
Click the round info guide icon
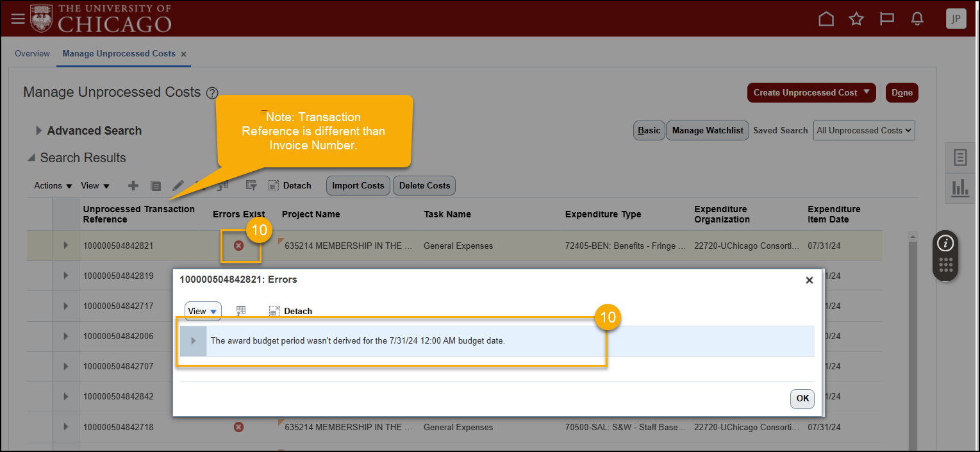tap(946, 243)
